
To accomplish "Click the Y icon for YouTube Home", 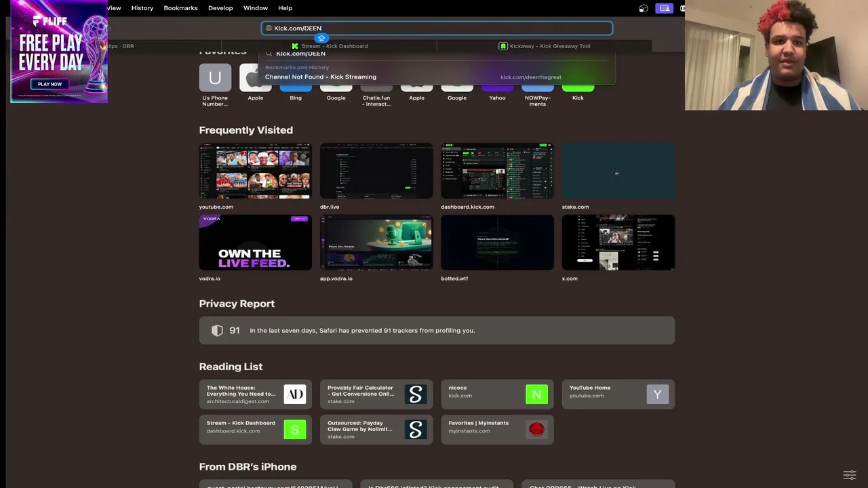I will (x=658, y=394).
